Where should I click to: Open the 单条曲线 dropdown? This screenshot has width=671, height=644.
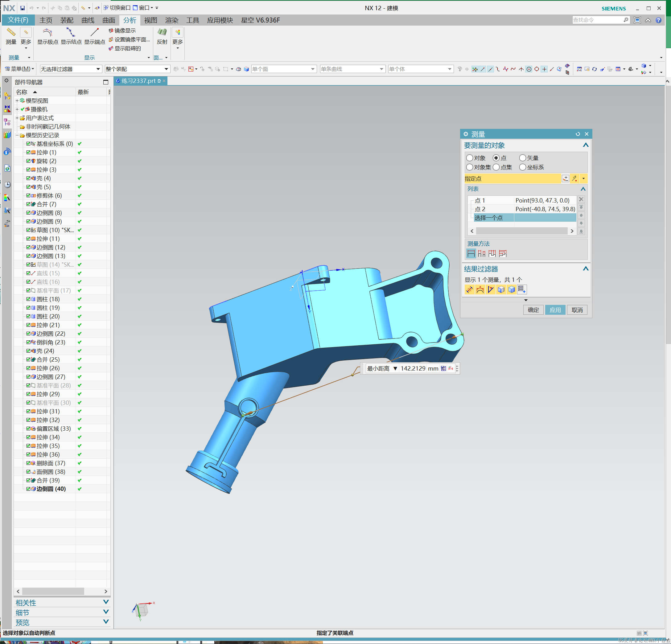click(352, 69)
